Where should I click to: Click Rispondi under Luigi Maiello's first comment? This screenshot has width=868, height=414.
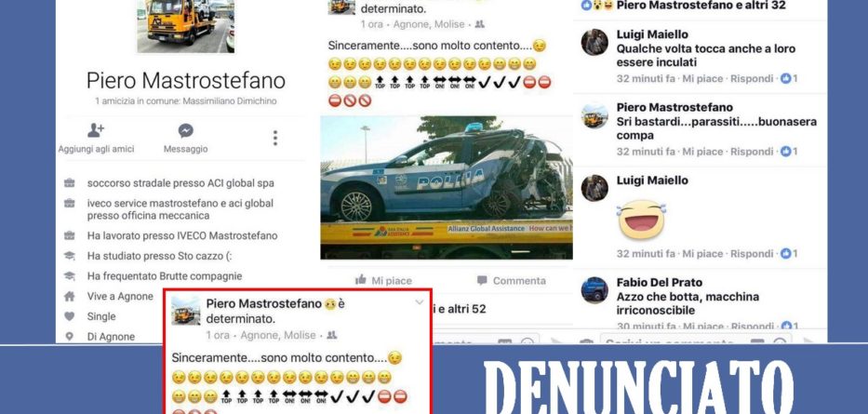point(752,78)
